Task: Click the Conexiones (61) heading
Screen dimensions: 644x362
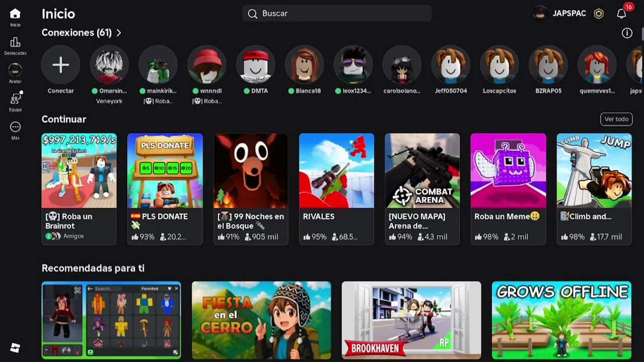Action: [76, 33]
